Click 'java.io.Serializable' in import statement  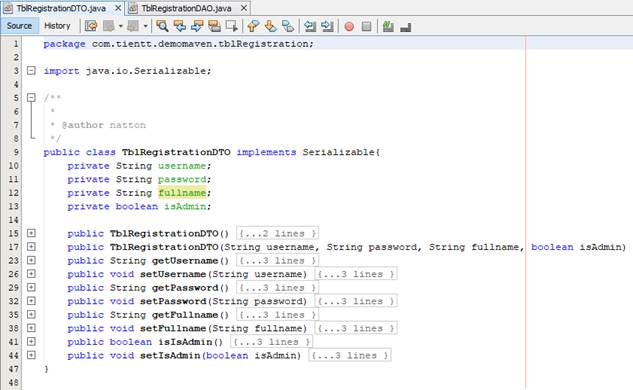coord(146,71)
